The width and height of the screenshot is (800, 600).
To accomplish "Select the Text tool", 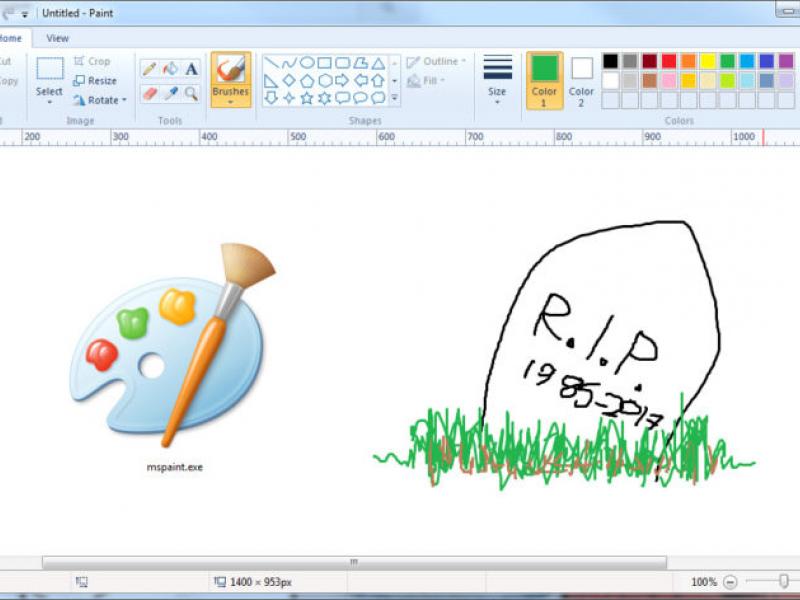I will coord(191,69).
